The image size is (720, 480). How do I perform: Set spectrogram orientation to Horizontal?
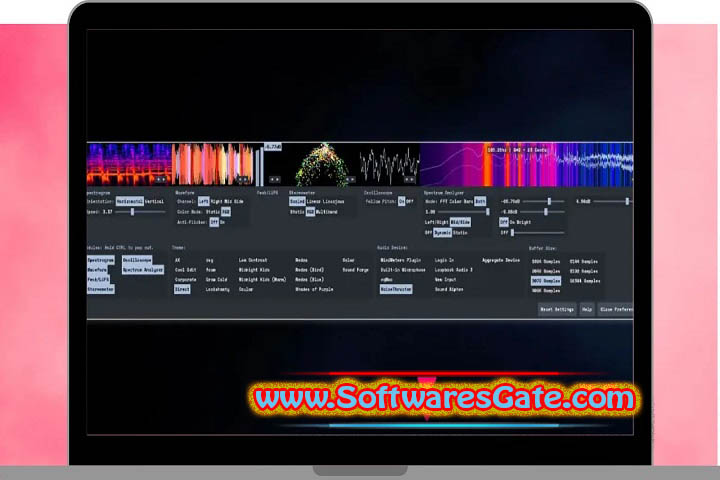129,202
